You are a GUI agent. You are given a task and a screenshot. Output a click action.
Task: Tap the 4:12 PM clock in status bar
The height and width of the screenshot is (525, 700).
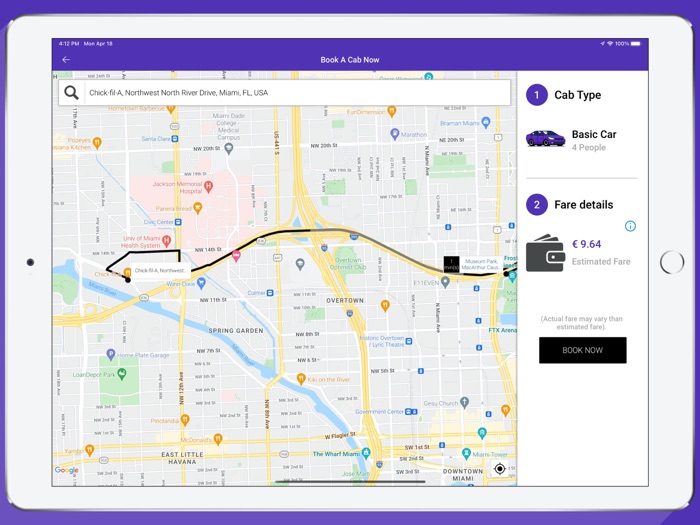pyautogui.click(x=69, y=44)
